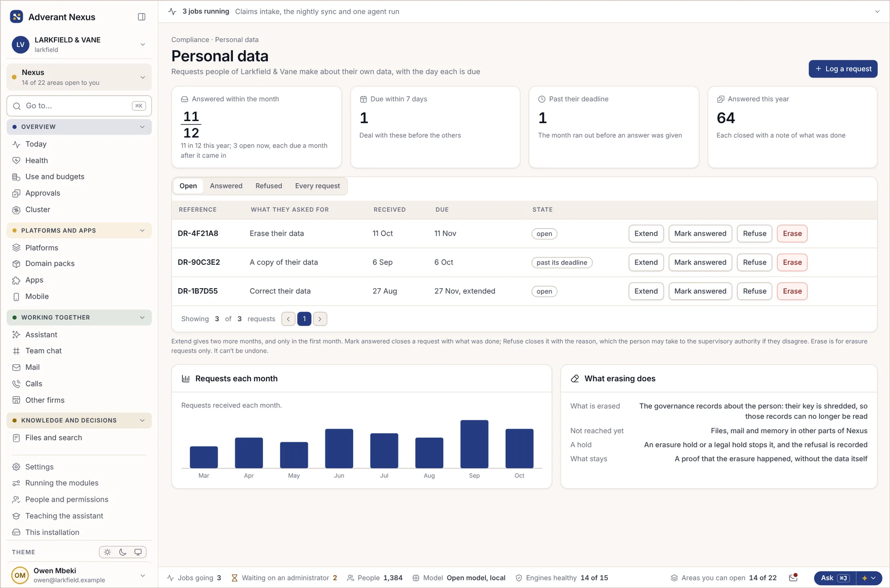Collapse the Platforms and Apps section
The image size is (890, 588).
point(79,230)
